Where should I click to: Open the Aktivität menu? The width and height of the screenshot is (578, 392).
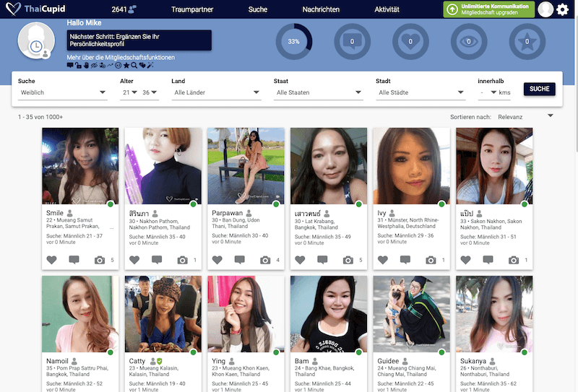point(387,9)
